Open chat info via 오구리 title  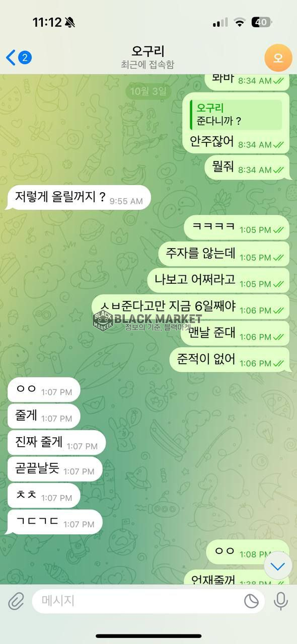tap(148, 51)
